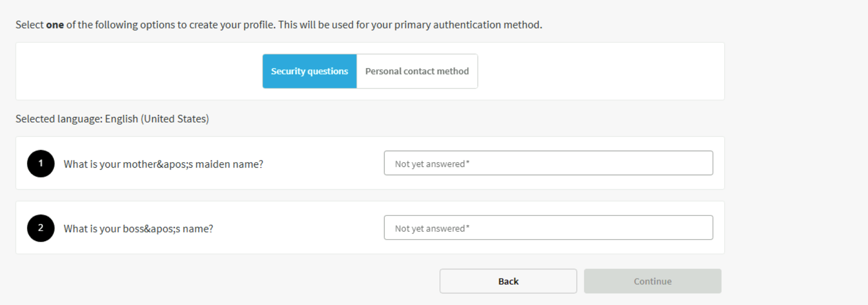Click the number 1 circle icon
This screenshot has height=305, width=868.
[x=41, y=163]
